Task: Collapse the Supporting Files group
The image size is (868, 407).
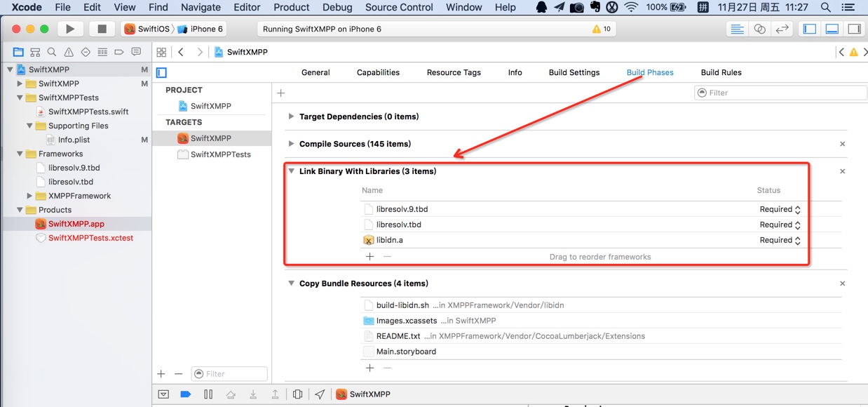Action: pyautogui.click(x=29, y=126)
